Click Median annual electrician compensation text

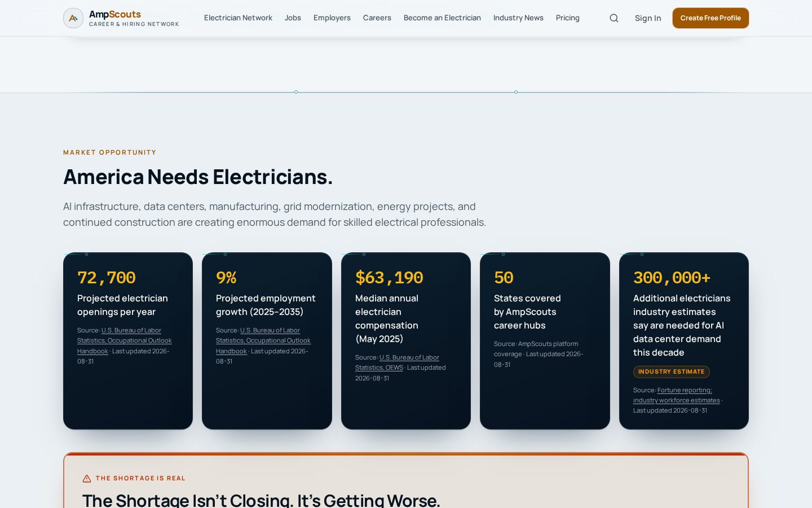coord(387,318)
